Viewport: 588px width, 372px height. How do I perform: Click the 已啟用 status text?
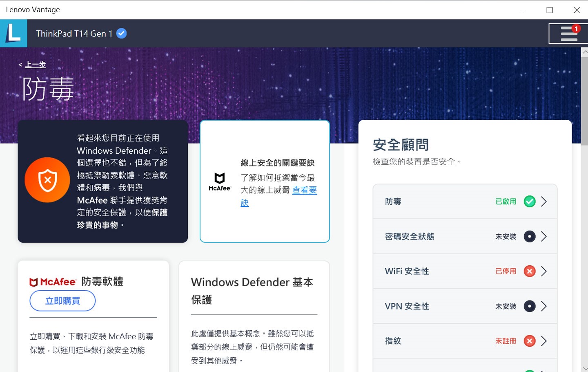point(506,202)
